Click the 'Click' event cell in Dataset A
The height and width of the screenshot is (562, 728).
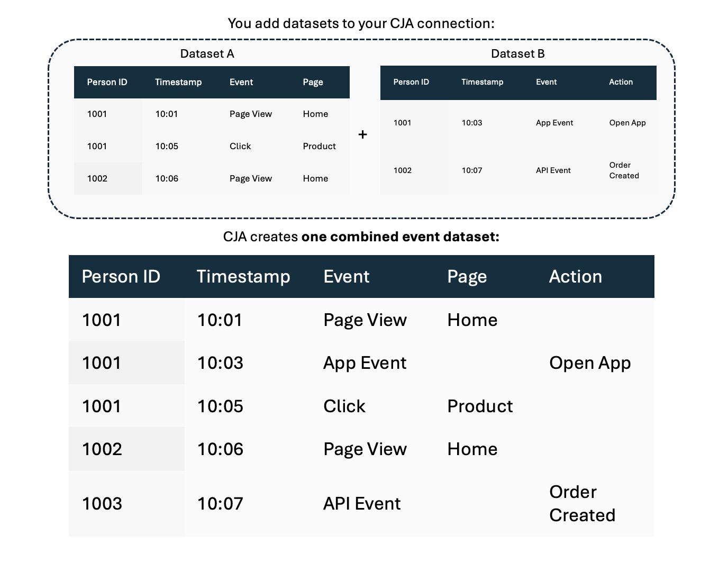point(240,146)
